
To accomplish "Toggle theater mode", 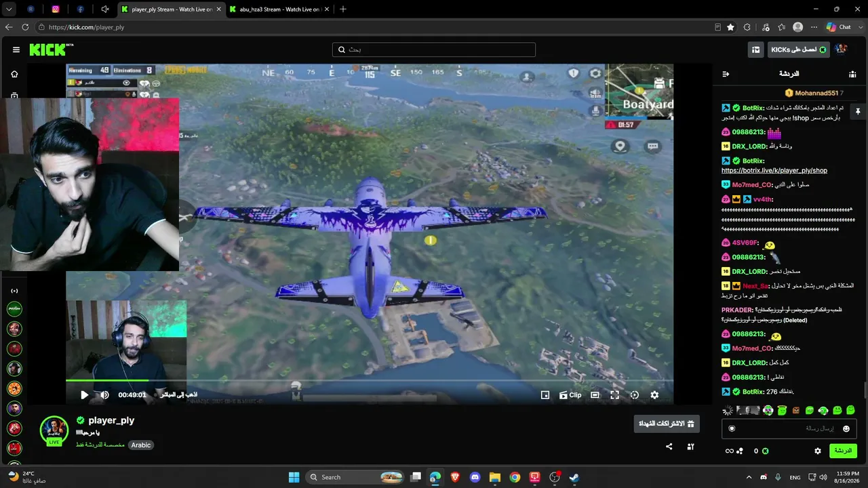I will [595, 394].
